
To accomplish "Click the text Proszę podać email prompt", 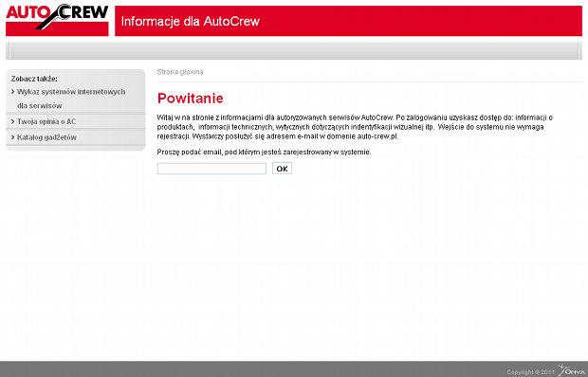I will 264,152.
